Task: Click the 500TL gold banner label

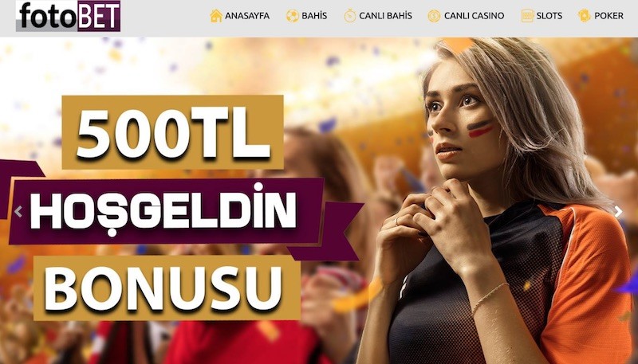Action: tap(172, 132)
